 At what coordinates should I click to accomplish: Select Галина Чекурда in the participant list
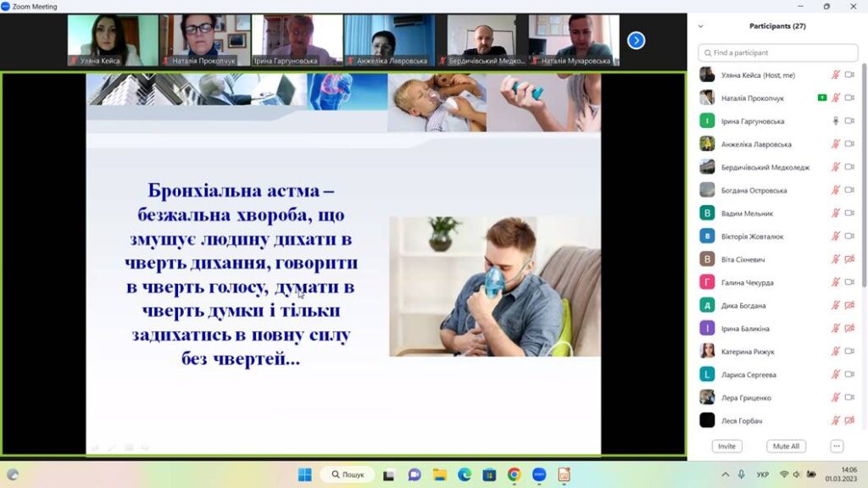[x=746, y=283]
